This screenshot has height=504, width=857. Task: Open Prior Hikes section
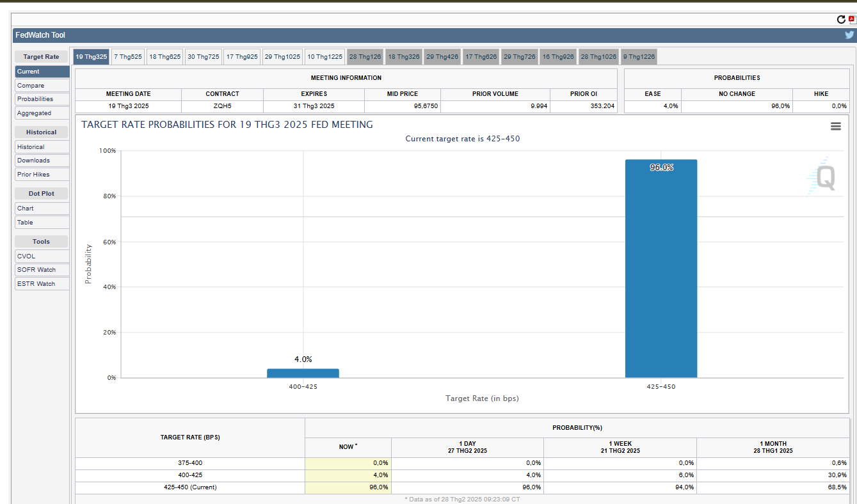coord(42,175)
